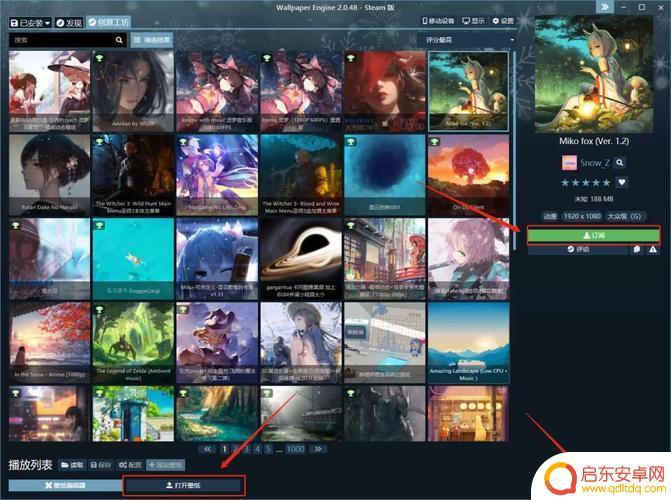Open author Snow_Z avatar

pos(569,163)
